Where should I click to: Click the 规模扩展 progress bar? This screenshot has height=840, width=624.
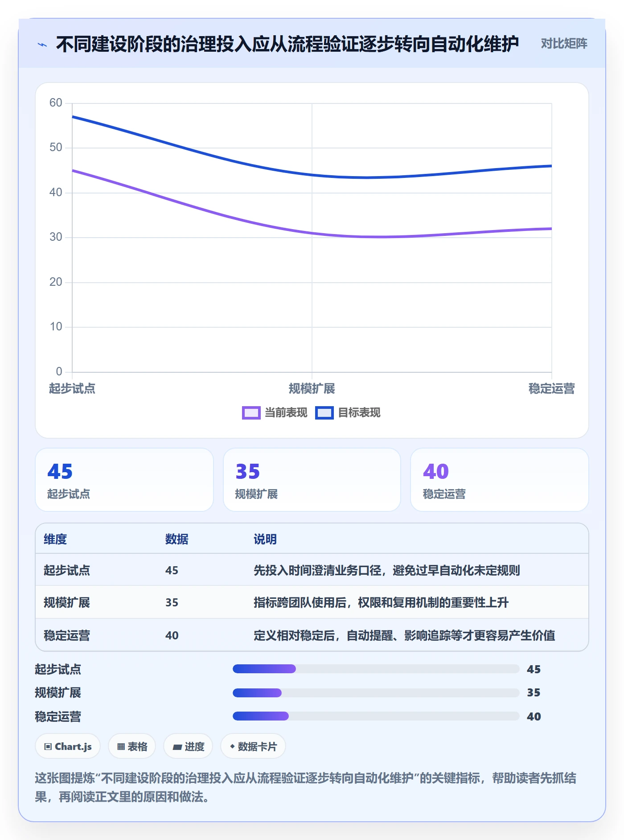point(376,693)
